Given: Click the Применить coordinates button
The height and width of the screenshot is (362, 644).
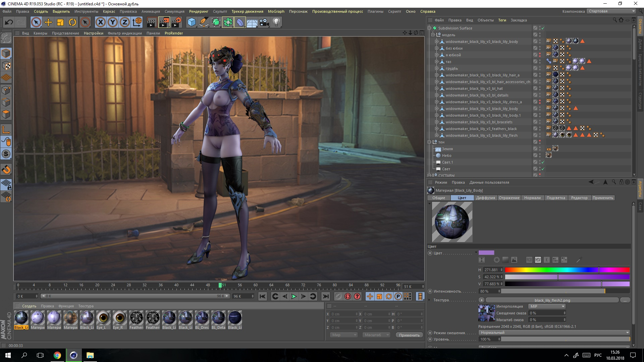Looking at the screenshot, I should click(x=409, y=335).
